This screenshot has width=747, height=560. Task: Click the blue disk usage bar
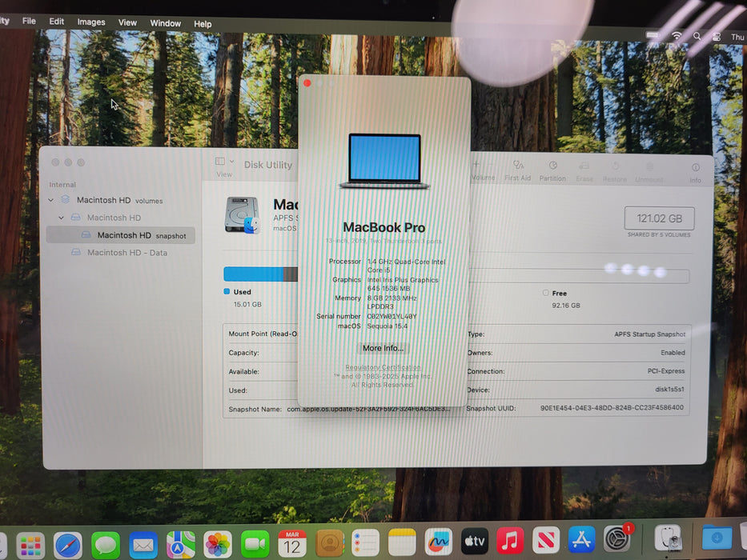click(254, 274)
